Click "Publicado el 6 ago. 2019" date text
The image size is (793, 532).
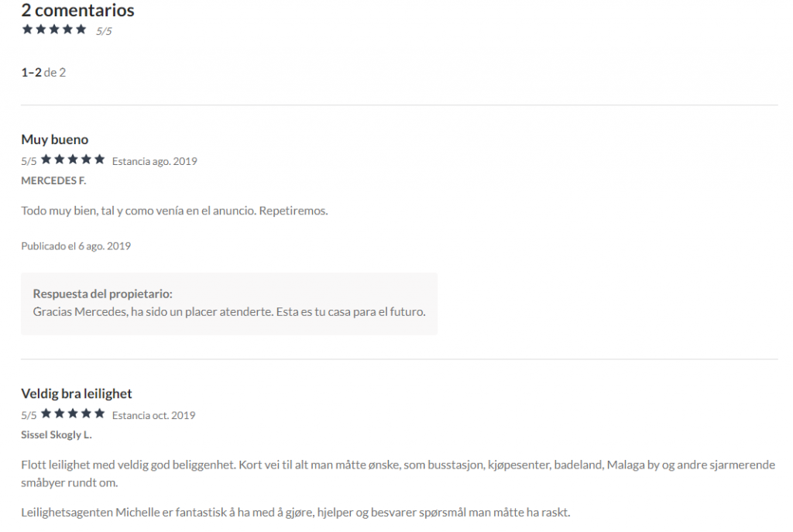click(76, 246)
